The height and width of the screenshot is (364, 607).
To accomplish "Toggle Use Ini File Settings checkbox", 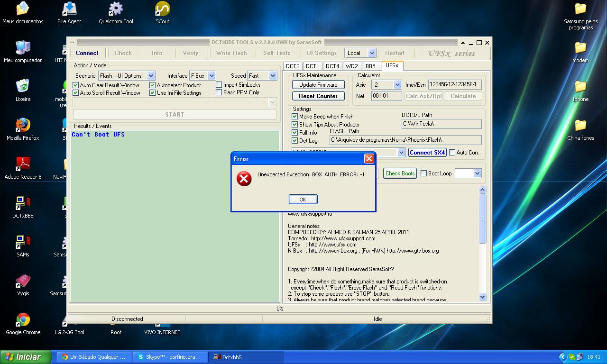I will point(152,93).
